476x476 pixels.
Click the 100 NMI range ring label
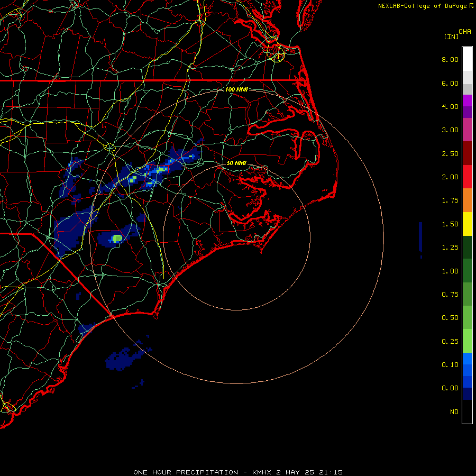point(236,89)
